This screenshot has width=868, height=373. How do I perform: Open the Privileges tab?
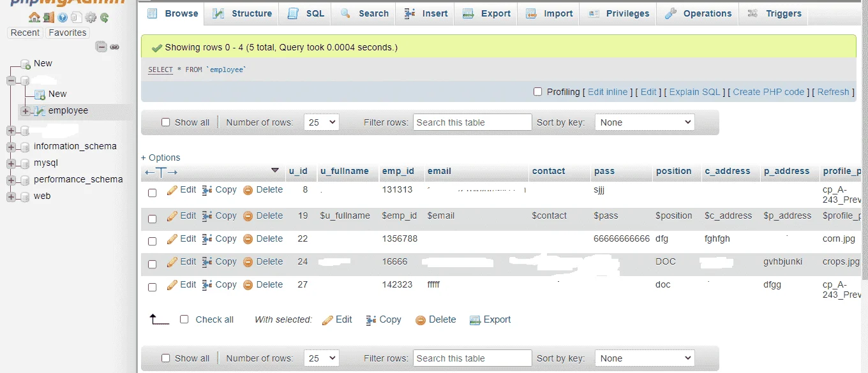click(618, 13)
